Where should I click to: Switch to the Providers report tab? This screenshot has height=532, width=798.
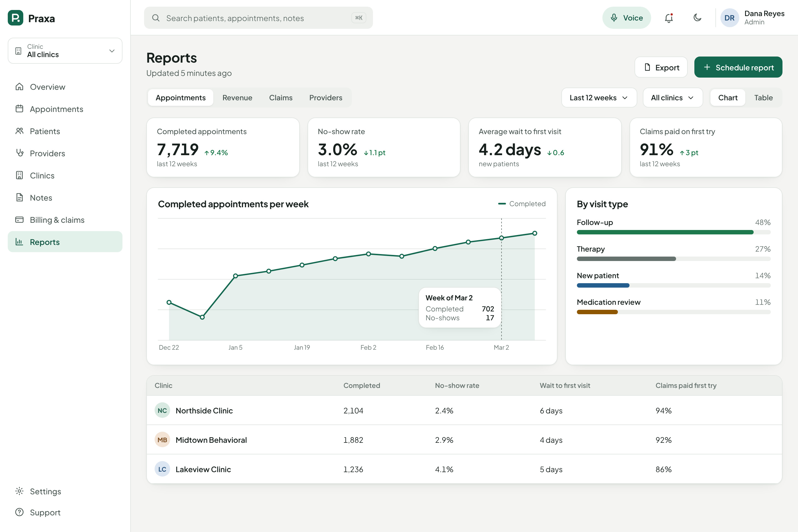click(x=326, y=98)
